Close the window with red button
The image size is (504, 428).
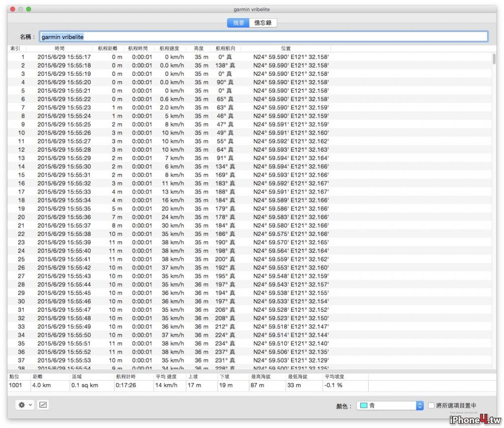(12, 9)
